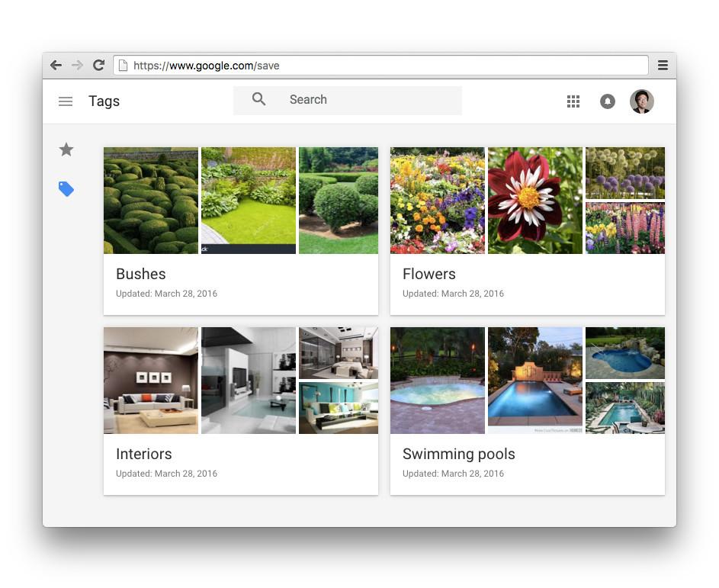Select the blue tag icon in the sidebar

click(x=66, y=188)
